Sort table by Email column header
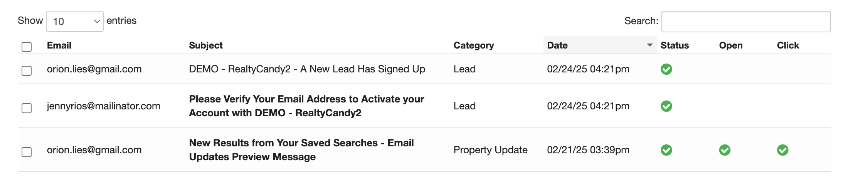The height and width of the screenshot is (181, 868). [x=59, y=45]
